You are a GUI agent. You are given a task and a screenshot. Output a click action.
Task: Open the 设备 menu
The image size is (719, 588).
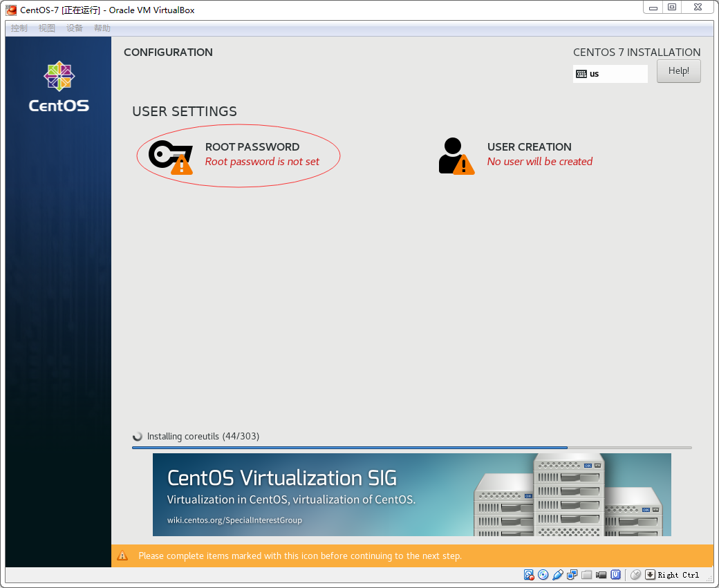pos(75,28)
